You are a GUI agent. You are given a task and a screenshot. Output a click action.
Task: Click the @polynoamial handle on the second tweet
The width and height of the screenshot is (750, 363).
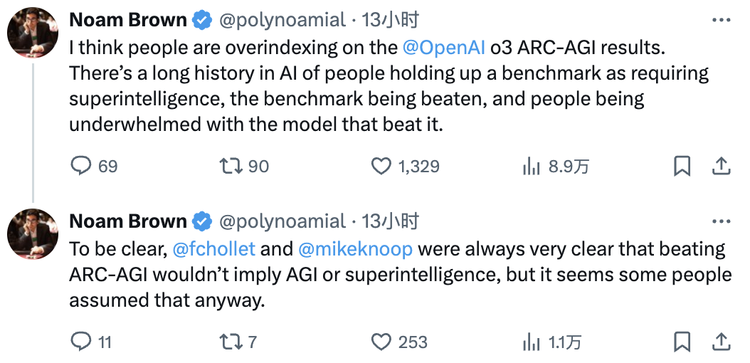coord(282,221)
